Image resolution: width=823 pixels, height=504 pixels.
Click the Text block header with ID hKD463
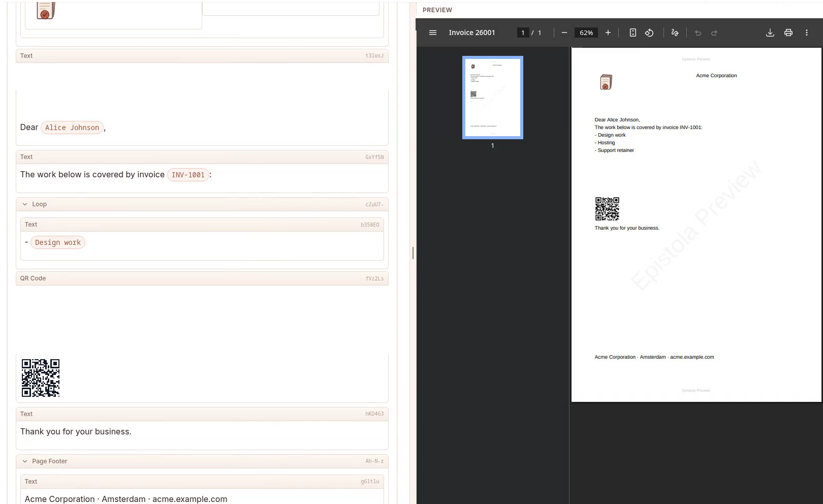[202, 414]
